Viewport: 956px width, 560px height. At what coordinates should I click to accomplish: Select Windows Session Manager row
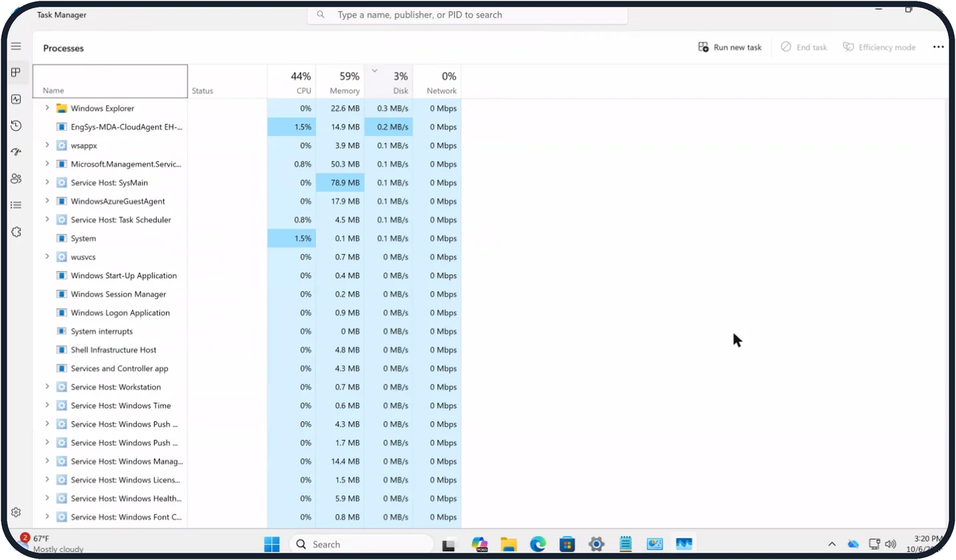247,294
